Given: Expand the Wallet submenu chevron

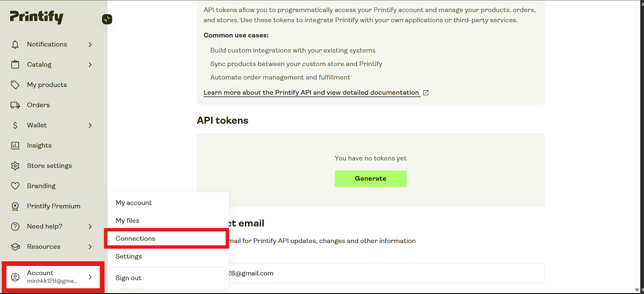Looking at the screenshot, I should 90,125.
